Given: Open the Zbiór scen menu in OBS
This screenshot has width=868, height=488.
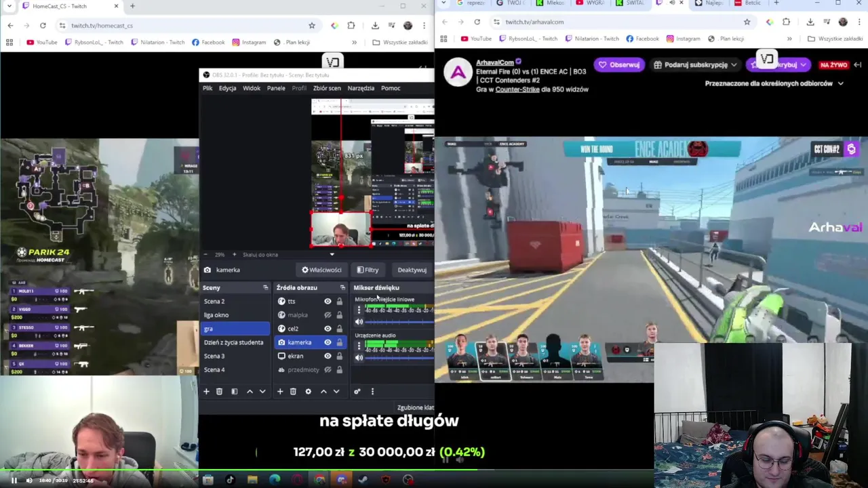Looking at the screenshot, I should [x=327, y=88].
